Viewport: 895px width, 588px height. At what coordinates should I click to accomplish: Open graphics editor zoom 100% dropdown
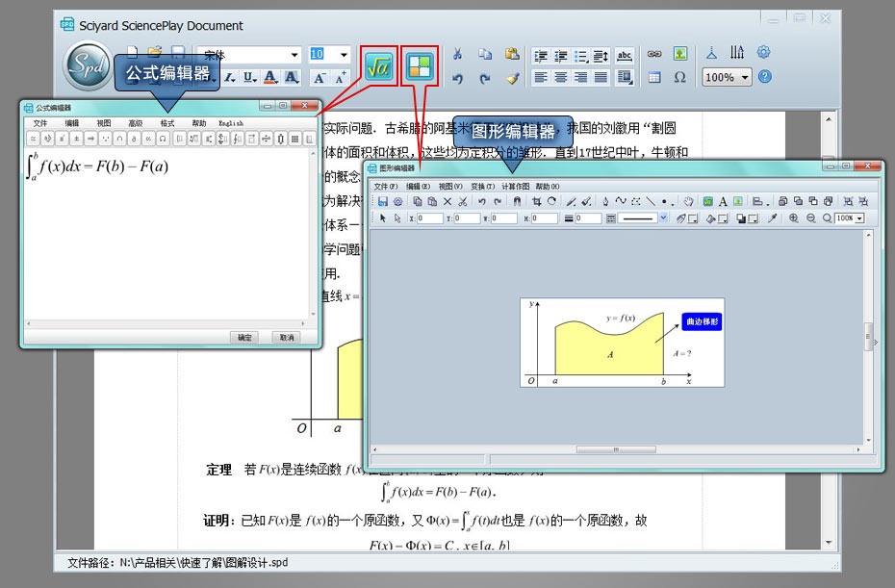(859, 218)
